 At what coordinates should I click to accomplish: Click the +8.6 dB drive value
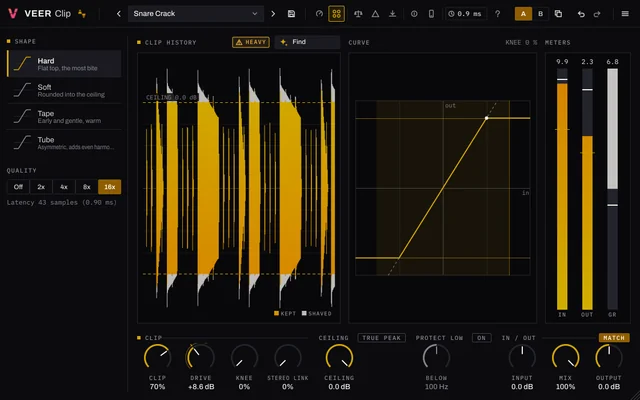click(x=201, y=387)
